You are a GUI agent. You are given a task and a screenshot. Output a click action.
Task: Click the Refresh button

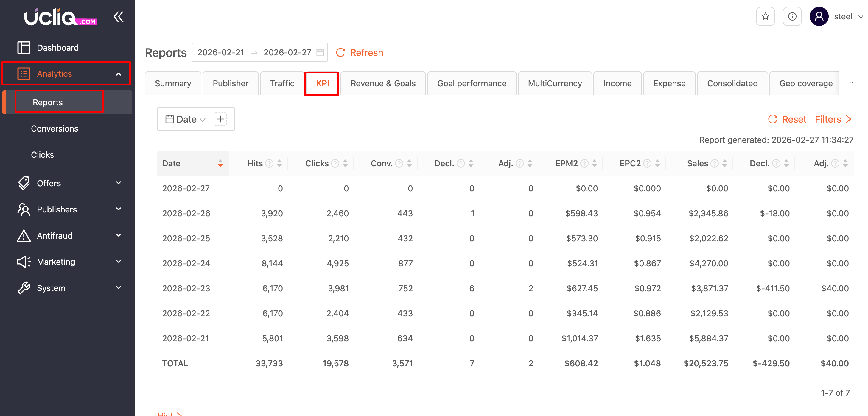360,52
